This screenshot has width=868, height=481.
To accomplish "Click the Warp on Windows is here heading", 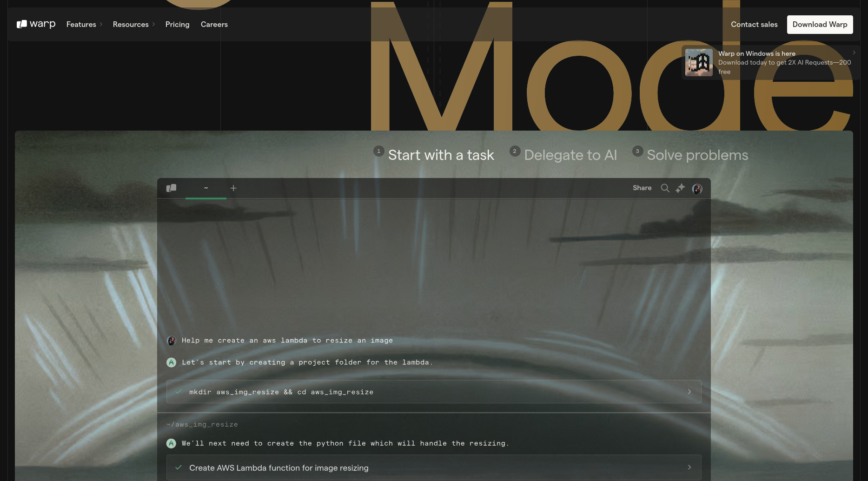I will (756, 53).
